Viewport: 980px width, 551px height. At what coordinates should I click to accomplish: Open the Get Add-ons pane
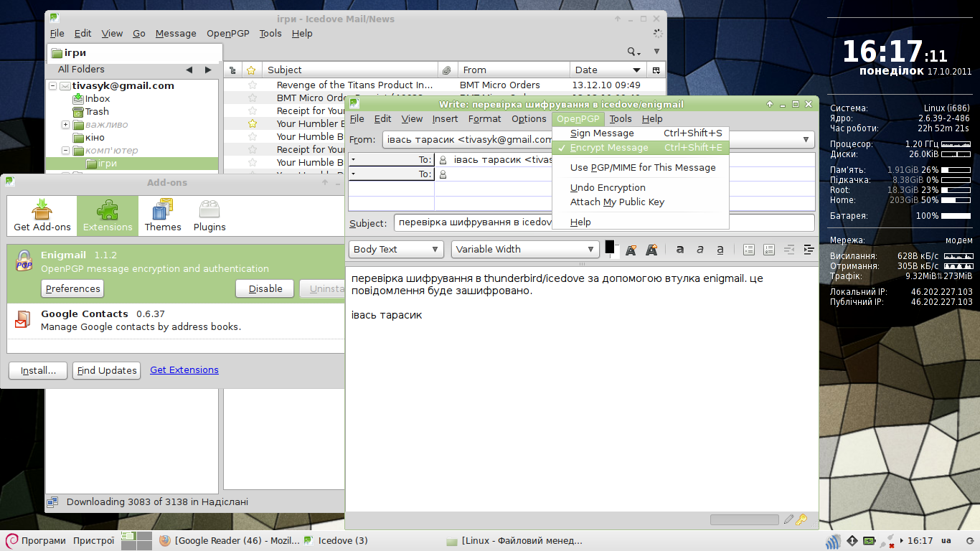coord(42,216)
